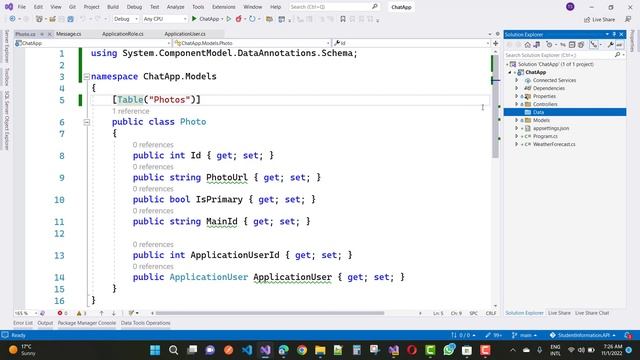Open the File menu

tap(22, 7)
